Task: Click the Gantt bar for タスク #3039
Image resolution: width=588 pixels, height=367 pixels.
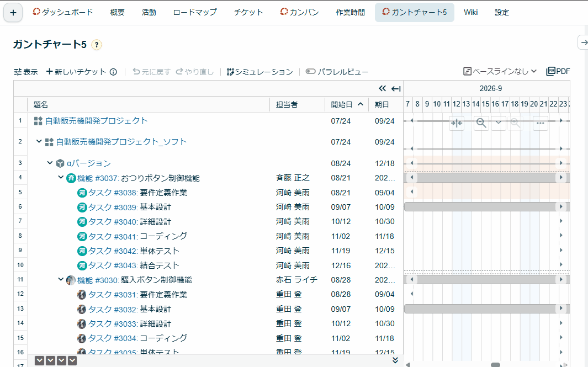Action: pos(487,206)
